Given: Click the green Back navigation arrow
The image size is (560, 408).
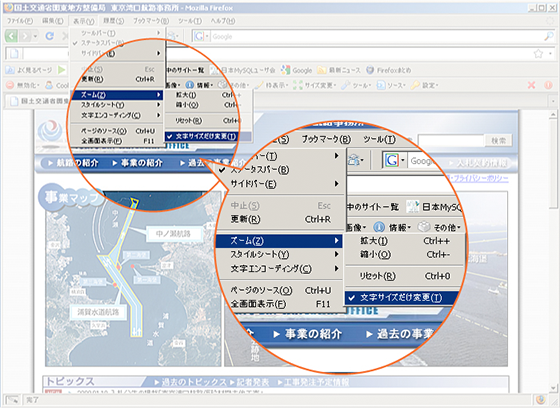Looking at the screenshot, I should [x=11, y=36].
